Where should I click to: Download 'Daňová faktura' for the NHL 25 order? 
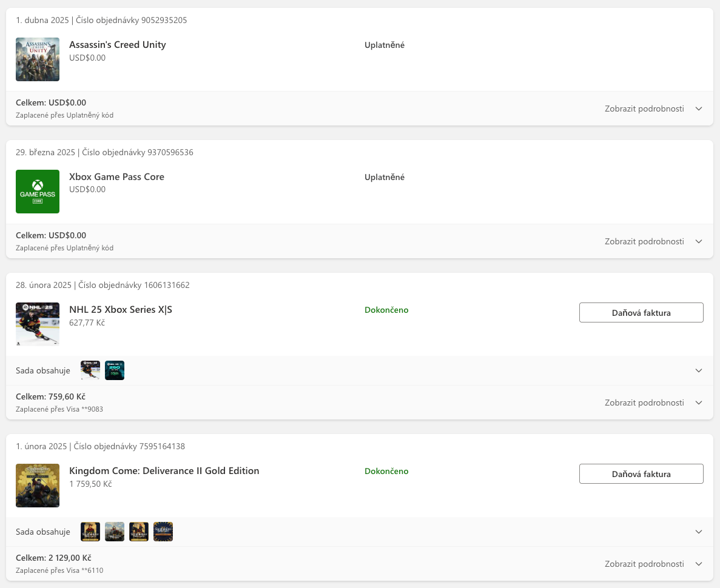coord(641,313)
